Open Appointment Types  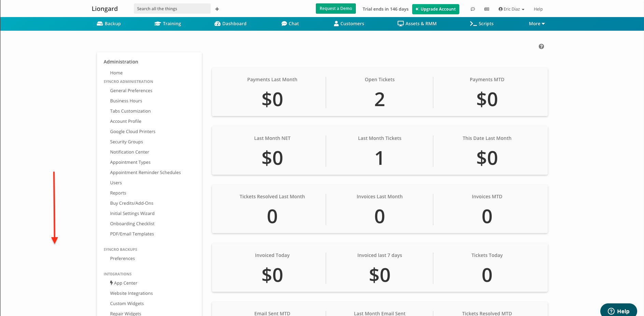pos(130,162)
